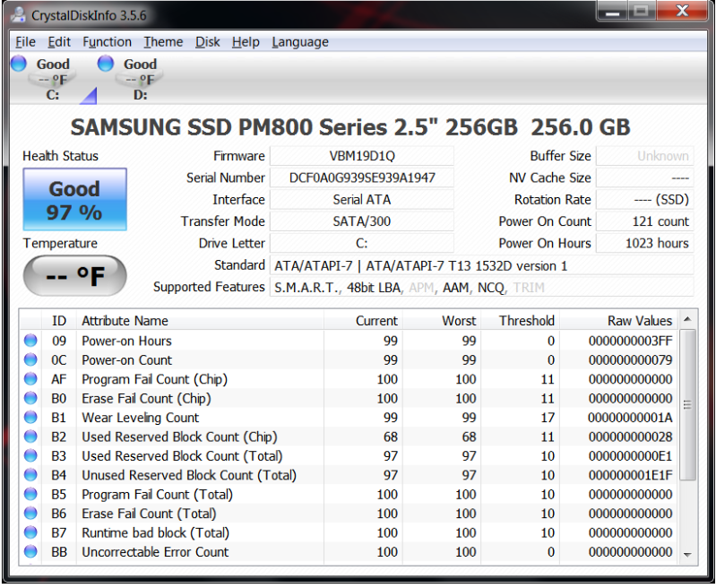Viewport: 716px width, 588px height.
Task: Click the Good 97 % health status button
Action: (75, 200)
